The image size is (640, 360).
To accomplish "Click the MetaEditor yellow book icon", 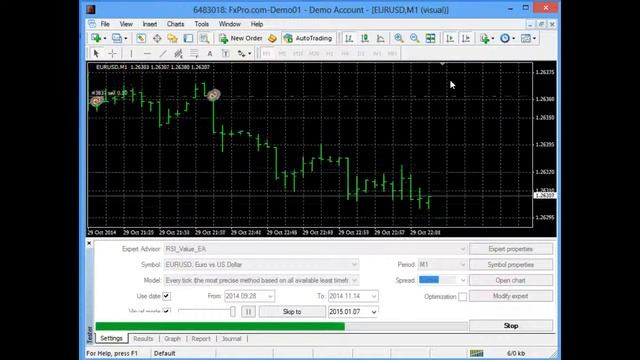I will 272,38.
